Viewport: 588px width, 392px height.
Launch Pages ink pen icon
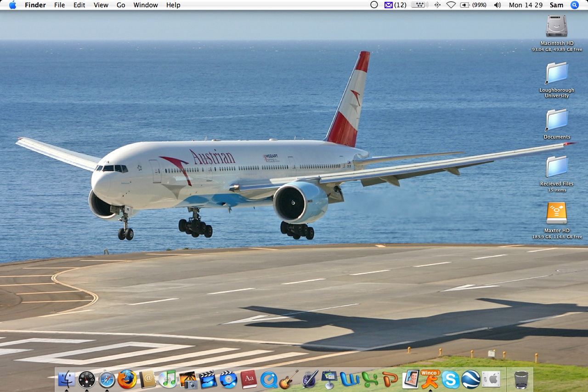(310, 380)
